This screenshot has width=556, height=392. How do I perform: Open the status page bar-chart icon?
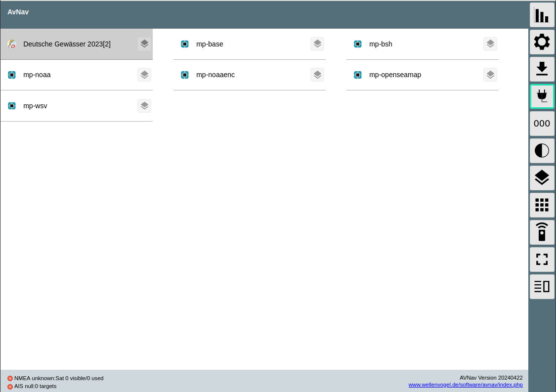point(542,15)
